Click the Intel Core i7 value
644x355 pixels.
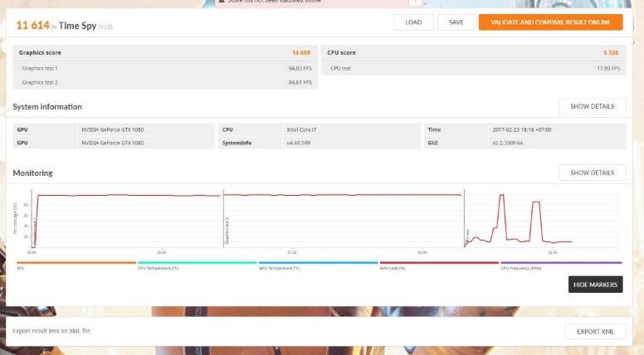[301, 129]
